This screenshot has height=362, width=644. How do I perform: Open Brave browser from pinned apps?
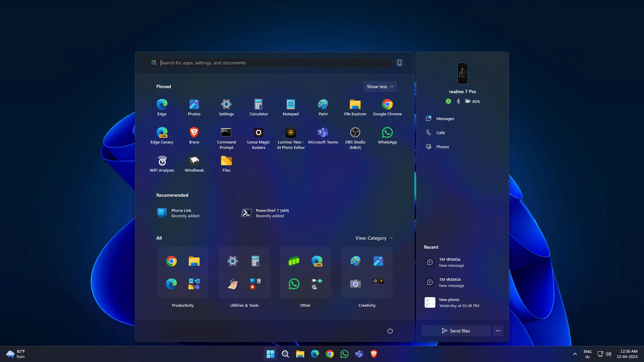[194, 135]
